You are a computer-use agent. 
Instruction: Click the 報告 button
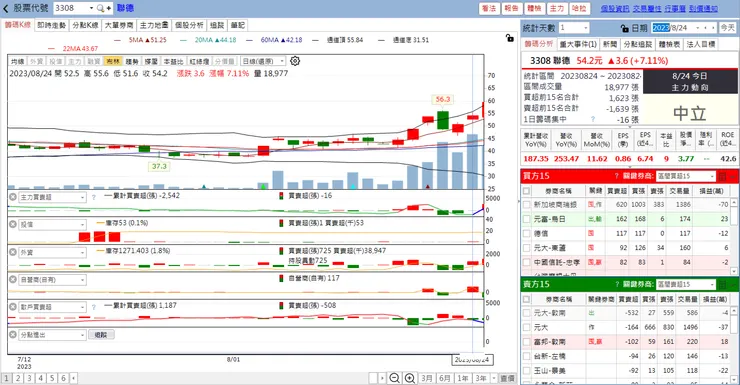coord(512,8)
